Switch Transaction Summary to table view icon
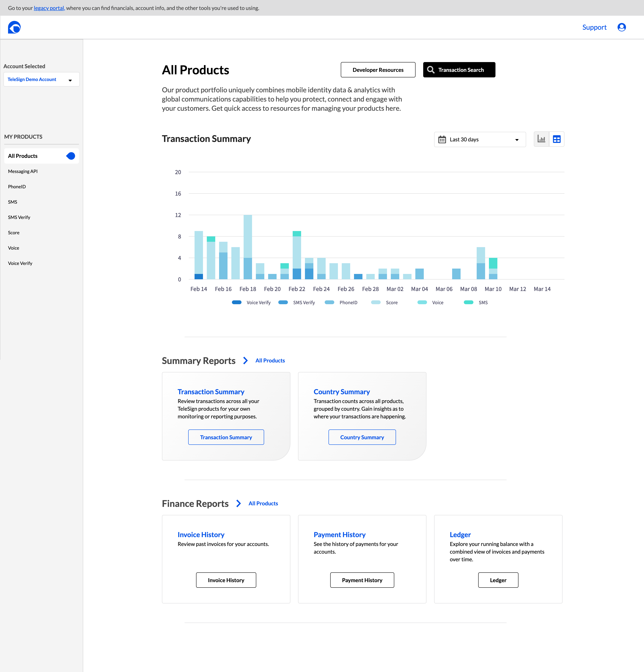The width and height of the screenshot is (644, 672). [x=557, y=139]
